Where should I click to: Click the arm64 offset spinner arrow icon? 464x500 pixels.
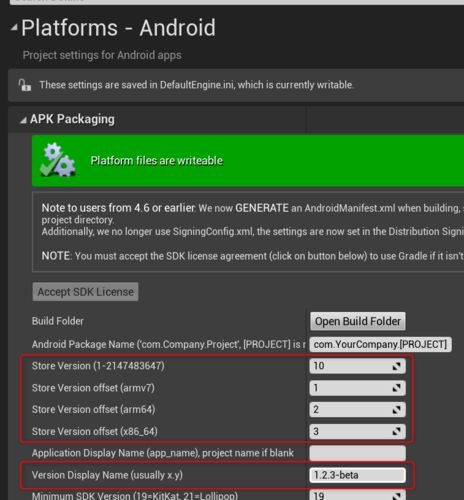(396, 410)
